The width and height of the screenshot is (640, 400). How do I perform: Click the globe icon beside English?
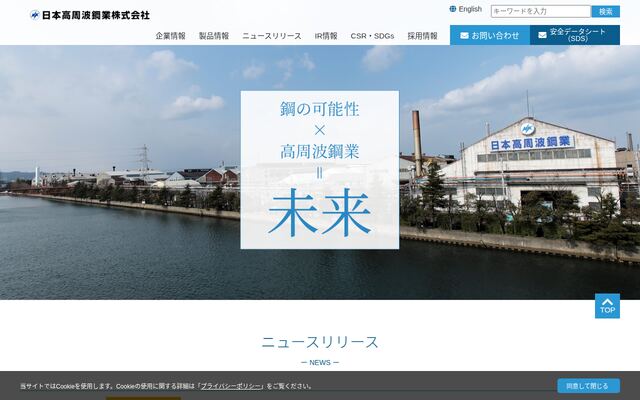point(453,9)
